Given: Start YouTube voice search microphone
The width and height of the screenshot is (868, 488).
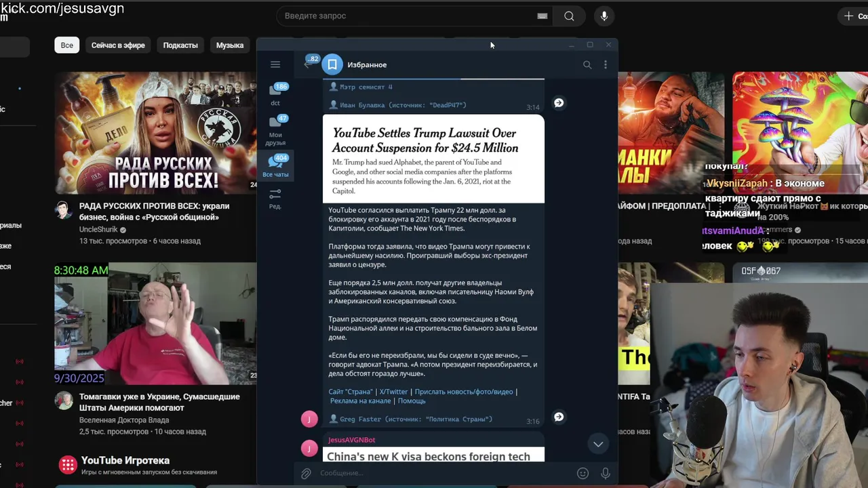Looking at the screenshot, I should [x=604, y=16].
